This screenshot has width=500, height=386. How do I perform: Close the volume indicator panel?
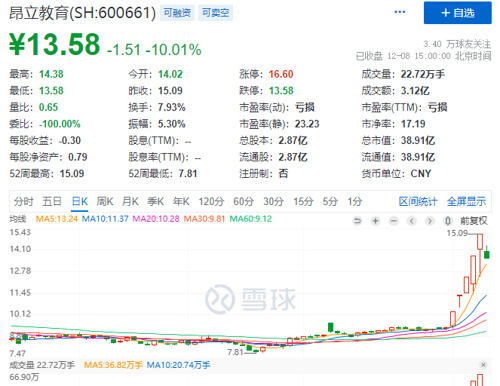483,365
